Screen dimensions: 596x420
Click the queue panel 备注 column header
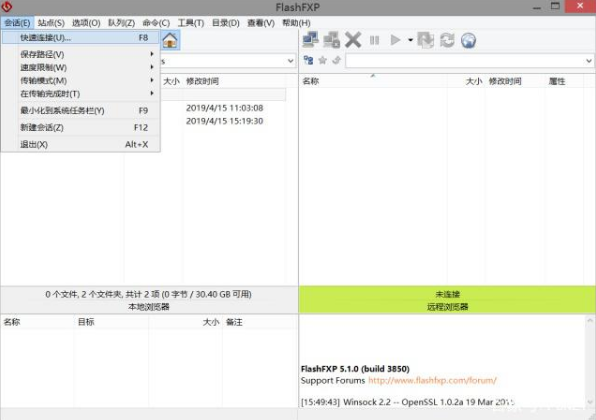(x=260, y=322)
